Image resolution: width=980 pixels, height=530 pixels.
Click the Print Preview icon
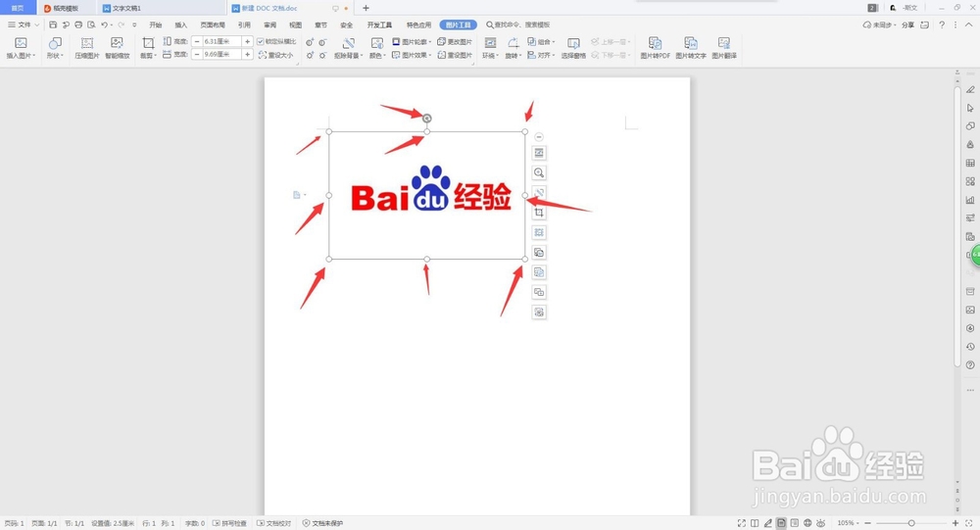click(91, 25)
